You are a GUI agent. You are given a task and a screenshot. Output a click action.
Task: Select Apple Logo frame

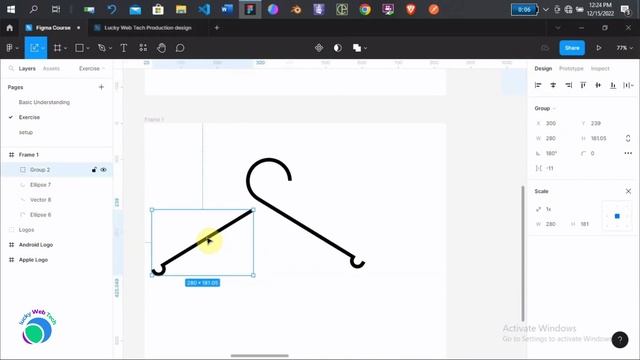33,260
